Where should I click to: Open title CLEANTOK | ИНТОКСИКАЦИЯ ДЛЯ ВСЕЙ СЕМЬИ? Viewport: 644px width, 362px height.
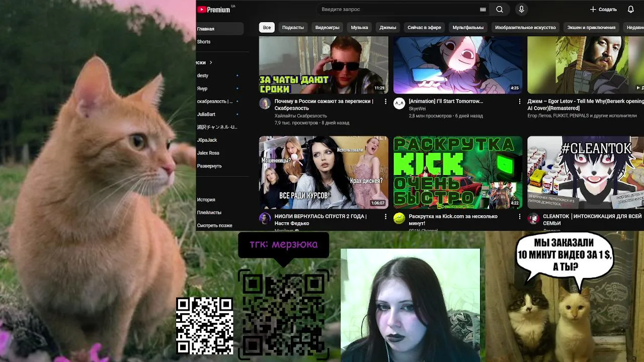[592, 220]
